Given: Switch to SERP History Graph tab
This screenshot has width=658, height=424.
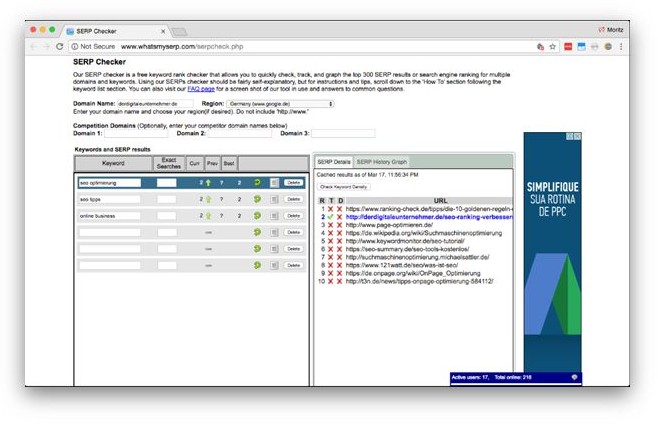Looking at the screenshot, I should pyautogui.click(x=382, y=161).
